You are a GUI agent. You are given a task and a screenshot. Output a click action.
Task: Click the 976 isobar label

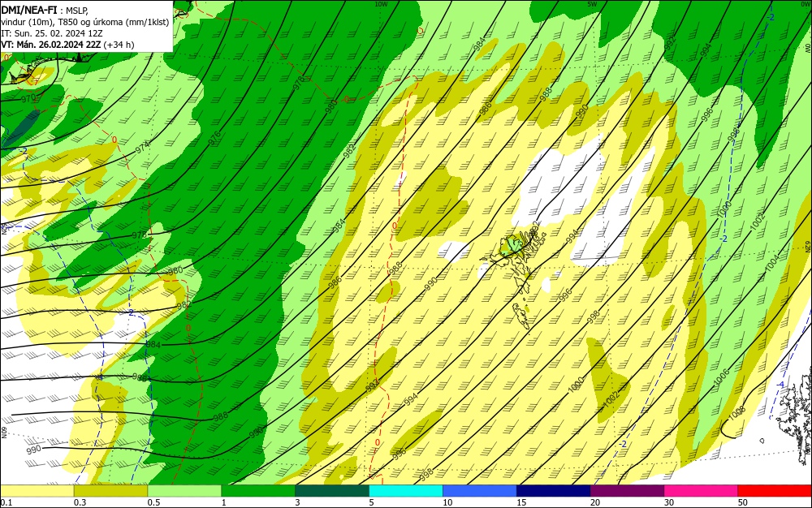click(214, 138)
